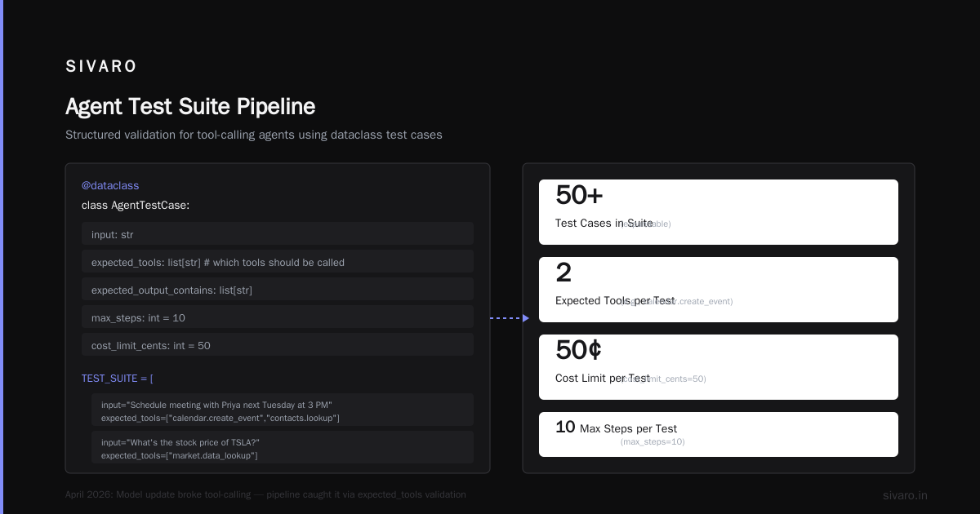Click the April 2026 model update footnote

[x=265, y=494]
